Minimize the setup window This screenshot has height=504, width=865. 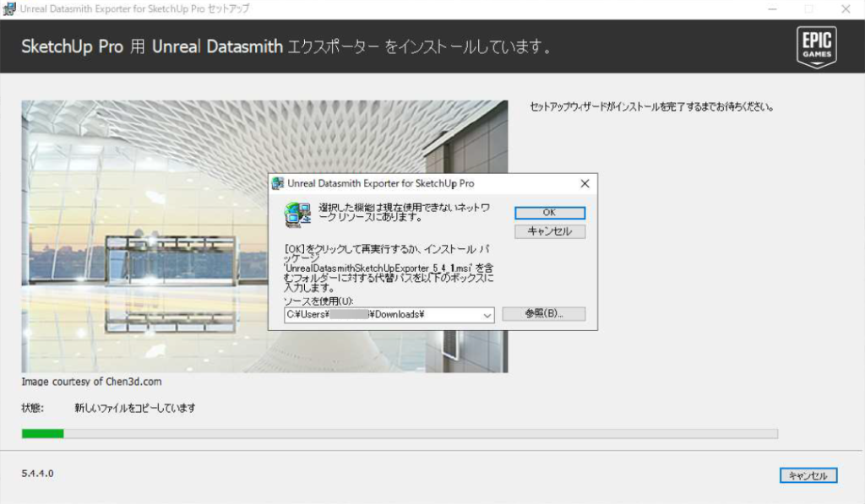(x=772, y=8)
